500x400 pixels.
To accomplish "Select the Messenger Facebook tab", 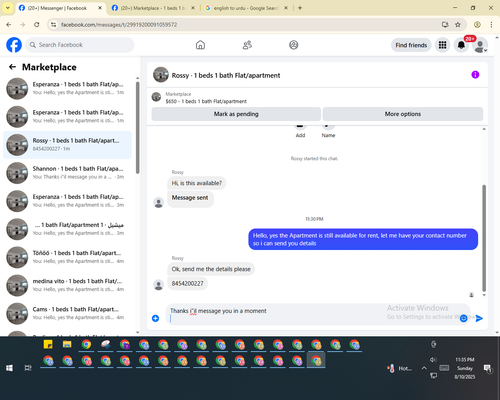I will point(60,8).
